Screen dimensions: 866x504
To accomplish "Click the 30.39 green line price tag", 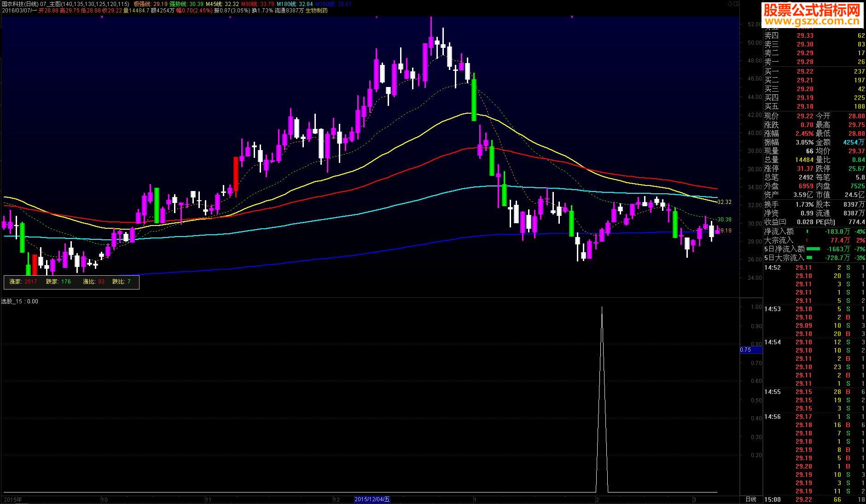I will click(x=725, y=220).
